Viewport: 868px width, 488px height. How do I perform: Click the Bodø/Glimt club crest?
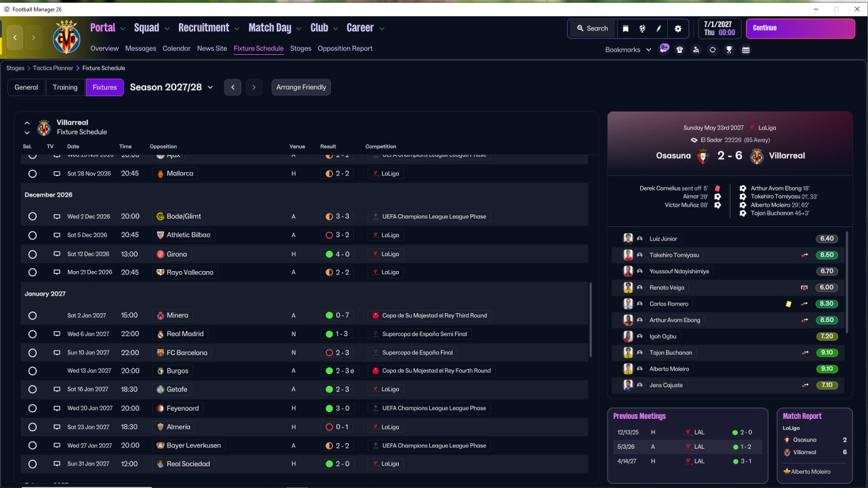click(x=160, y=216)
